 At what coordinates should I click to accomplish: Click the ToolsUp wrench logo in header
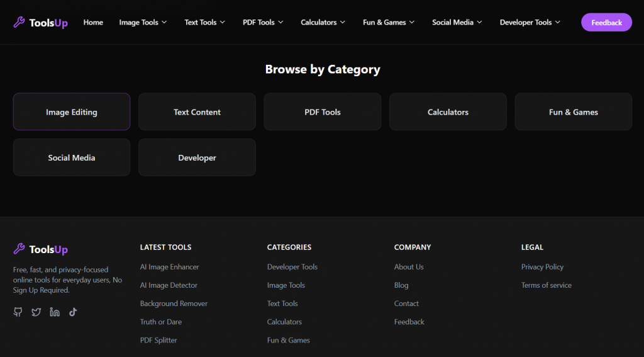coord(19,22)
